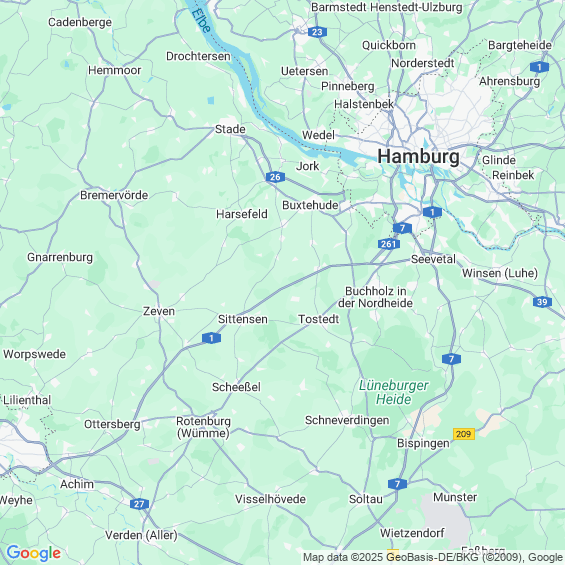This screenshot has height=565, width=565.
Task: Click the A1 shield near Sittensen
Action: tap(212, 338)
